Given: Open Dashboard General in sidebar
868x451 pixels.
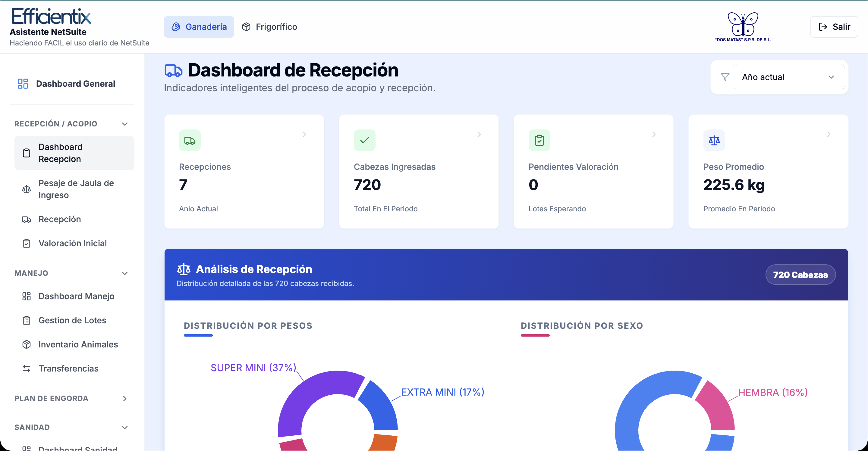Looking at the screenshot, I should click(x=72, y=84).
